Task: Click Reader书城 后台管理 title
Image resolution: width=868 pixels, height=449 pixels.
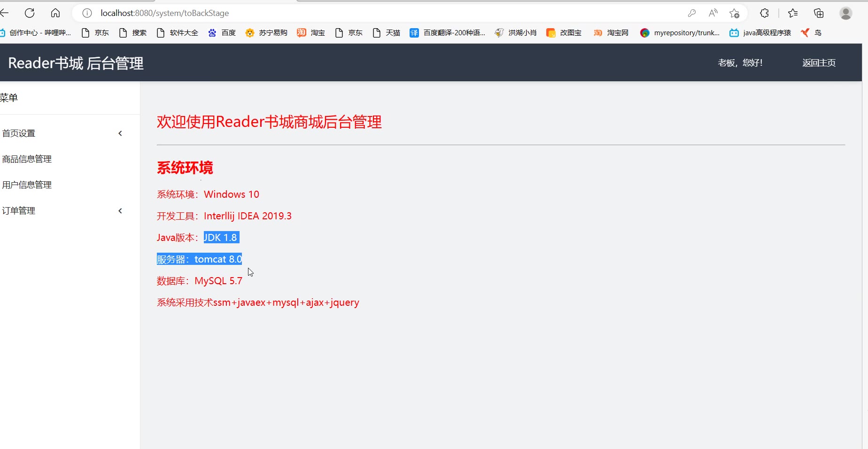Action: point(76,63)
